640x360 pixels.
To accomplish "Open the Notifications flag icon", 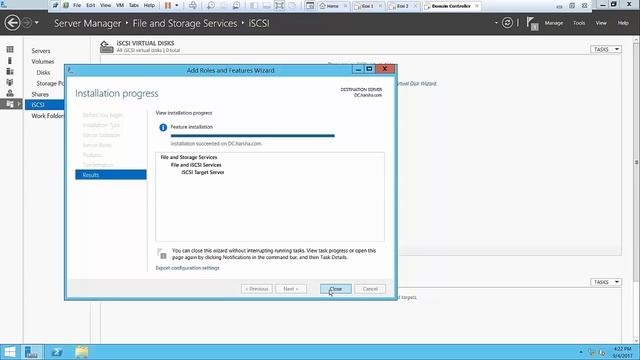I will pyautogui.click(x=532, y=23).
